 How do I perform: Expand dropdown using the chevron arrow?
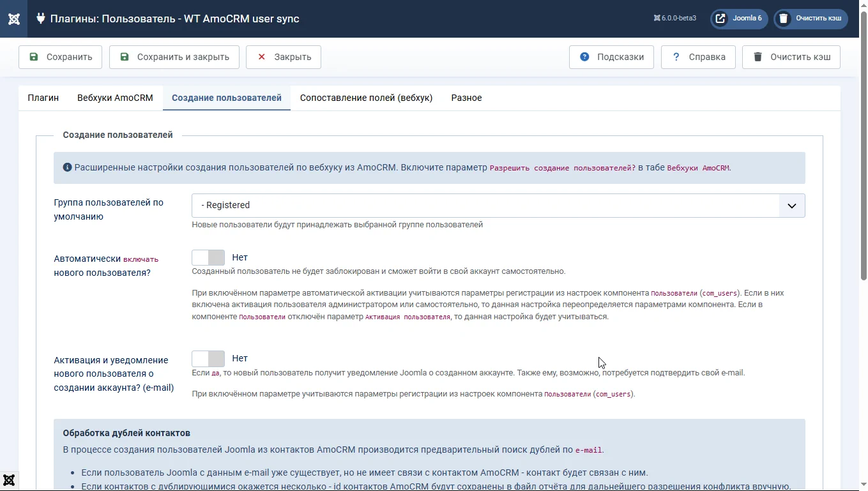click(792, 206)
